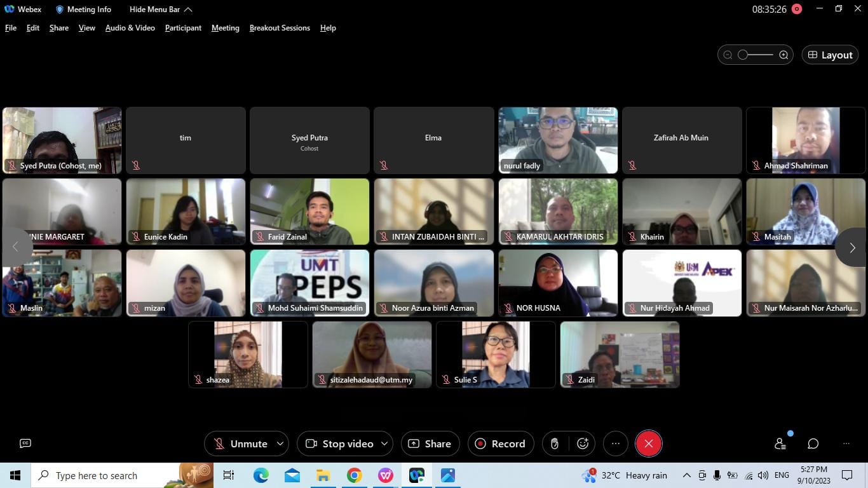Click the zoom out magnifier icon
Image resolution: width=868 pixels, height=488 pixels.
728,55
